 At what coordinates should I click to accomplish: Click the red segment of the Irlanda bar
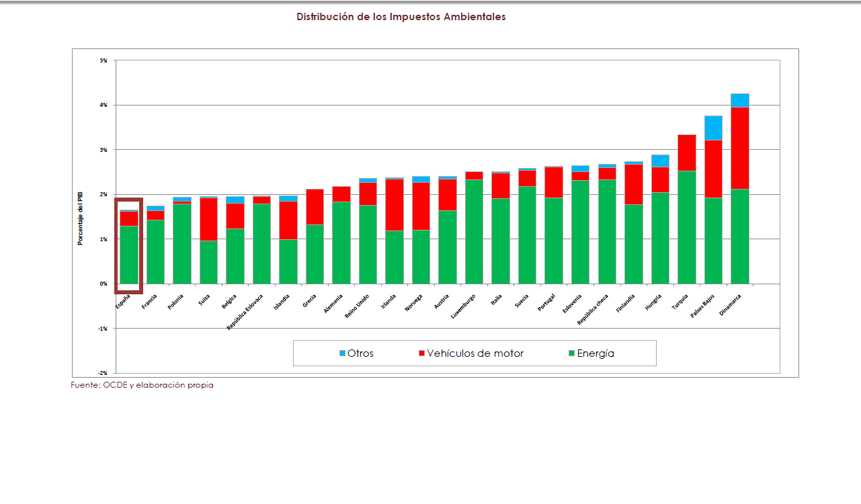[x=394, y=205]
